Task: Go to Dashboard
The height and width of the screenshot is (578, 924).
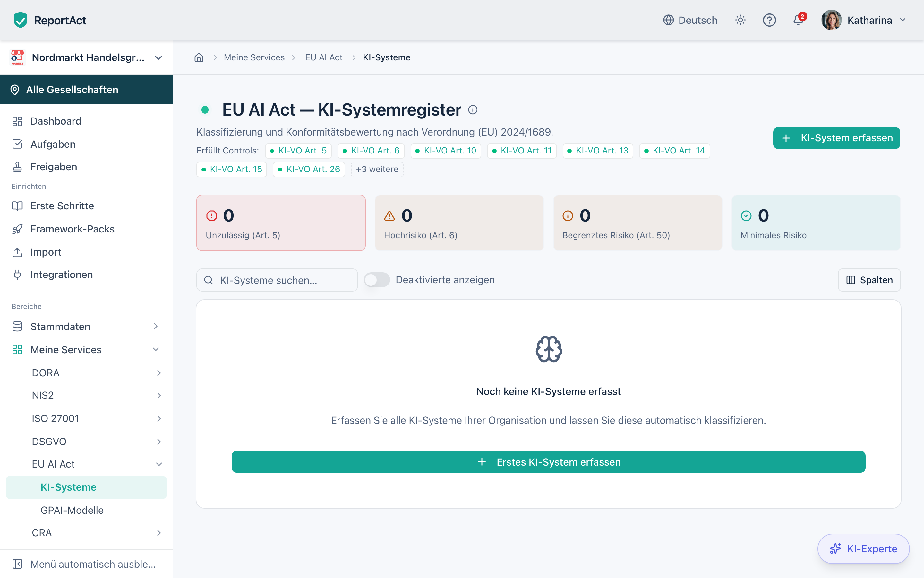Action: point(86,121)
